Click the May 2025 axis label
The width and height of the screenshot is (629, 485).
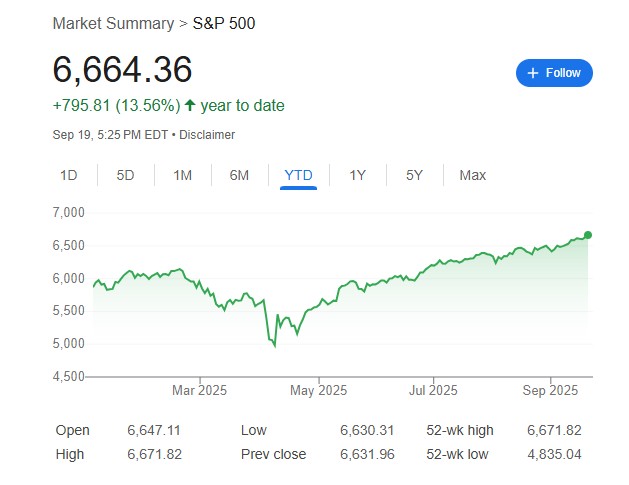[x=318, y=390]
